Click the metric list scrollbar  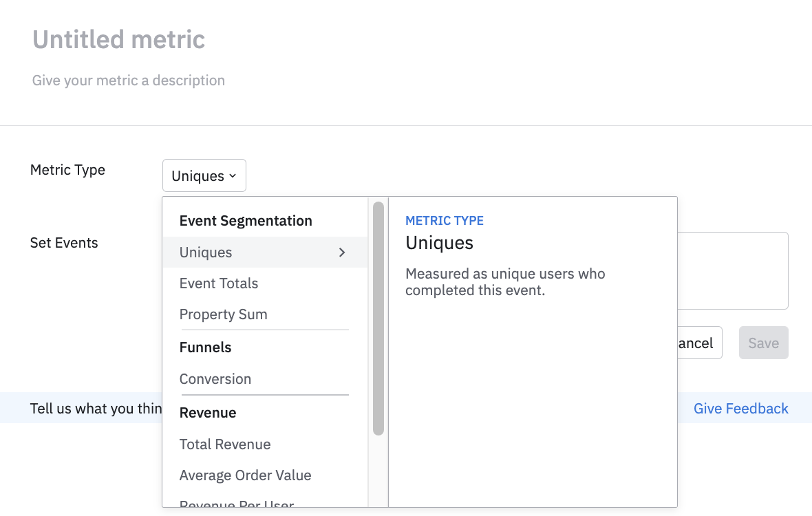pyautogui.click(x=378, y=318)
